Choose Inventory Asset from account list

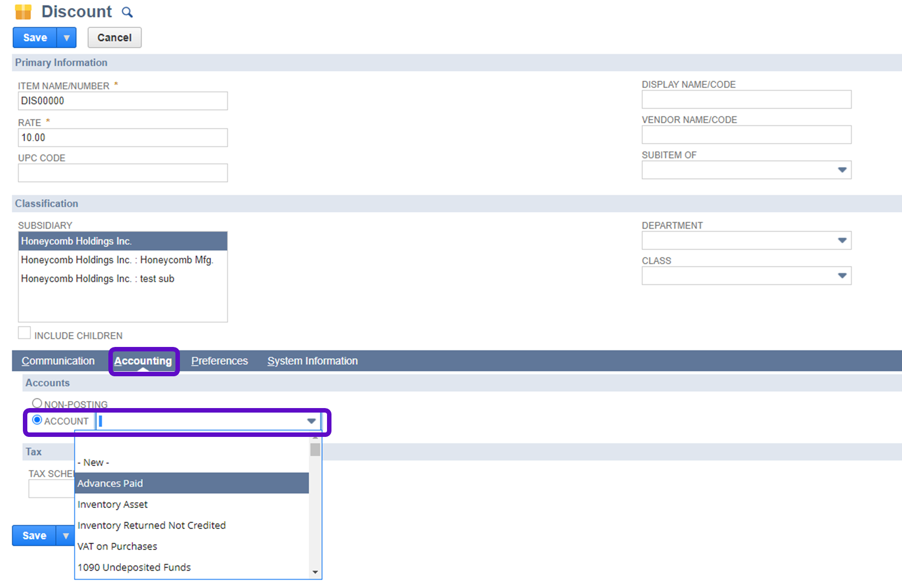(113, 504)
